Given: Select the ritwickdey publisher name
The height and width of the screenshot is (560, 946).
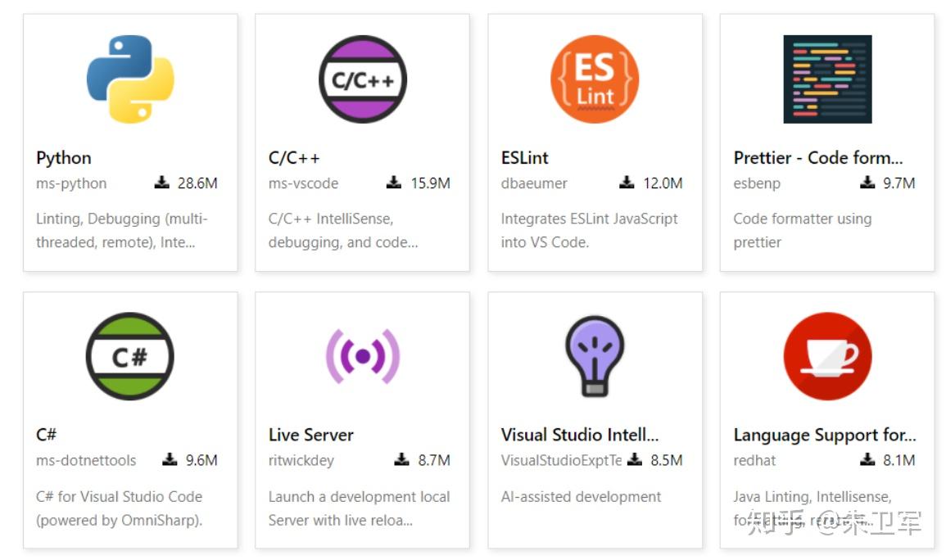Looking at the screenshot, I should pos(301,461).
